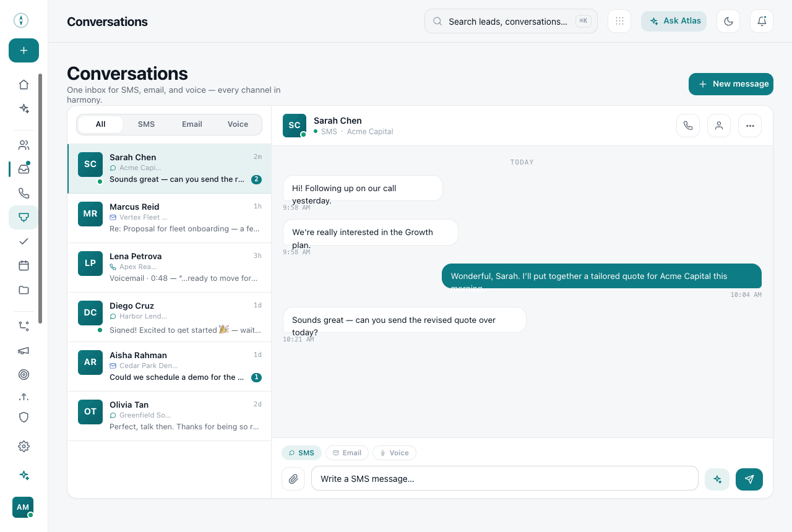
Task: Click the Ask Atlas button
Action: 674,21
